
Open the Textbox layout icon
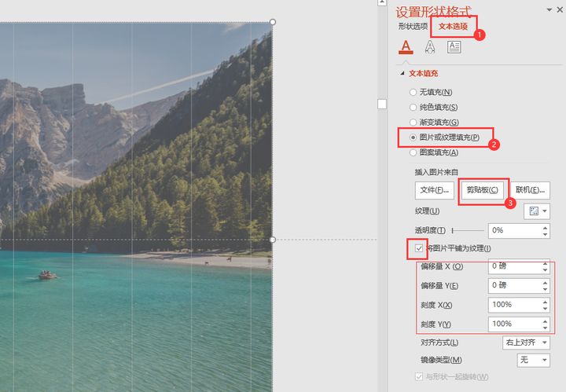(x=454, y=47)
